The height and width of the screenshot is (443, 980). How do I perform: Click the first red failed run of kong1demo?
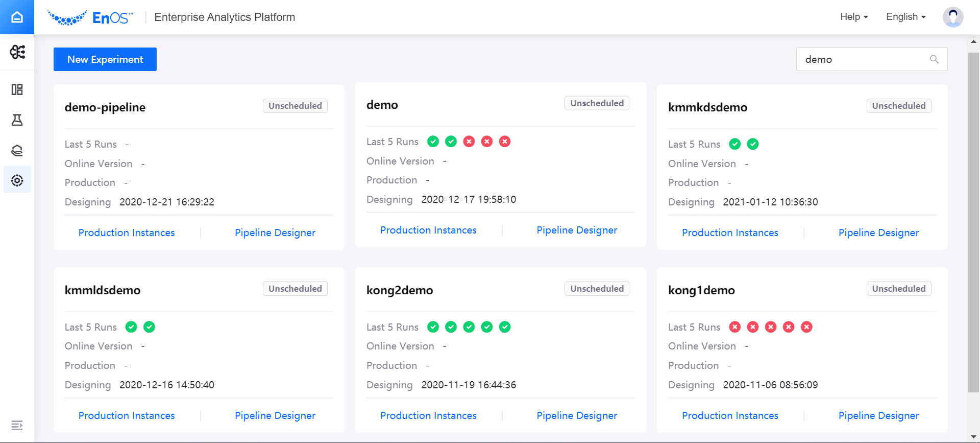pyautogui.click(x=735, y=327)
